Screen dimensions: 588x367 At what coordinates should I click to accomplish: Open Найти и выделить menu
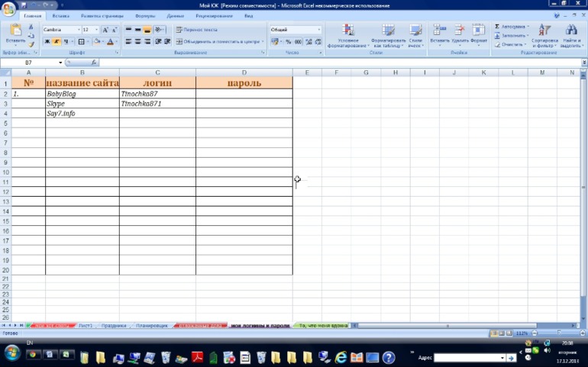click(570, 36)
